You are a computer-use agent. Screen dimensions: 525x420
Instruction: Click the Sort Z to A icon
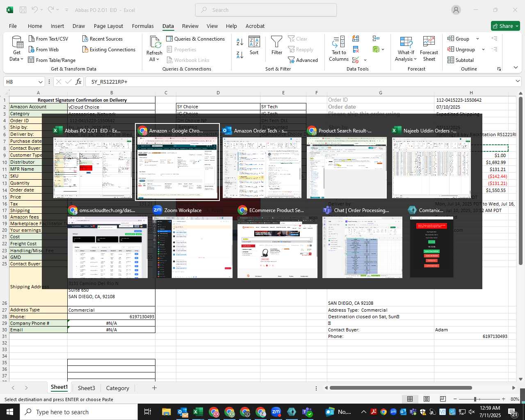pyautogui.click(x=240, y=55)
